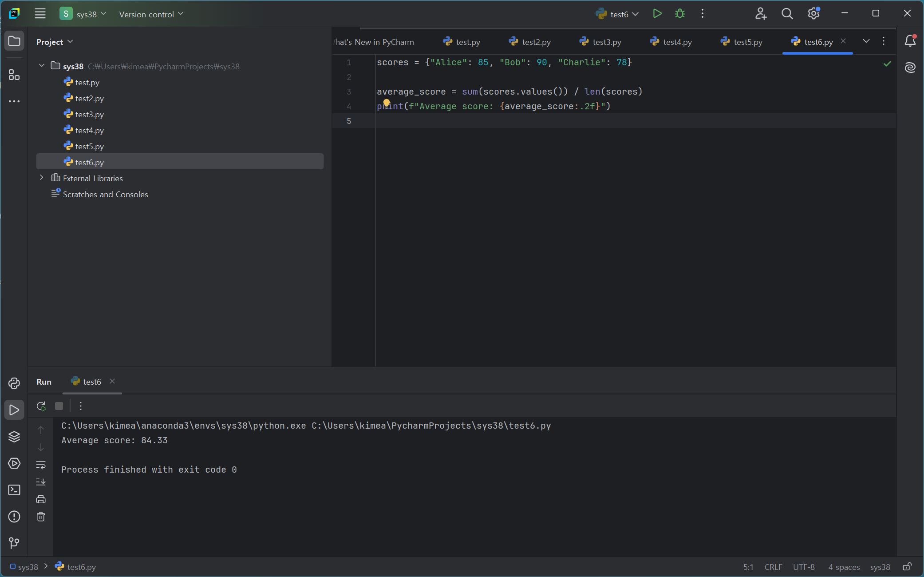Open the Python Console tool window
Image resolution: width=924 pixels, height=577 pixels.
(14, 383)
